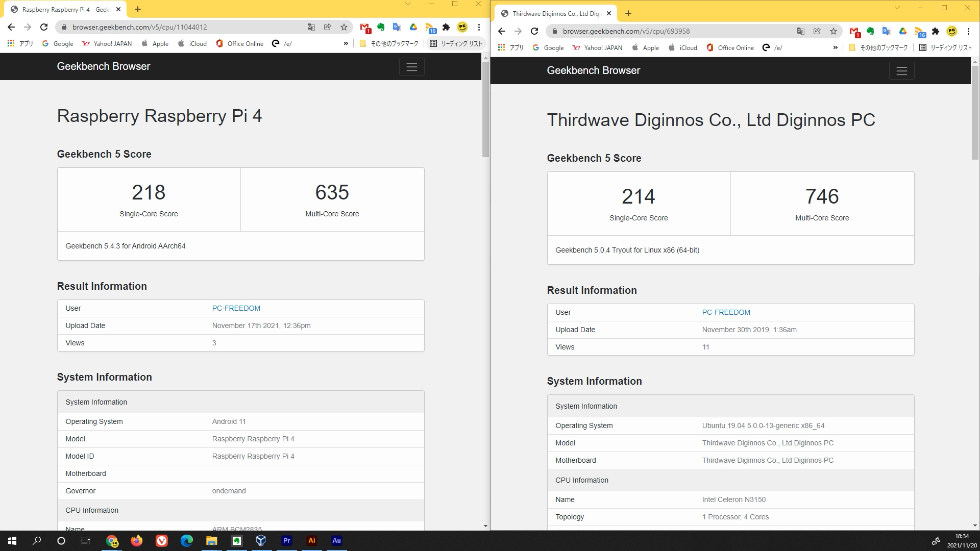Open PC-FREEDOM user link on Raspberry Pi page
Screen dimensions: 980x551
coord(236,308)
